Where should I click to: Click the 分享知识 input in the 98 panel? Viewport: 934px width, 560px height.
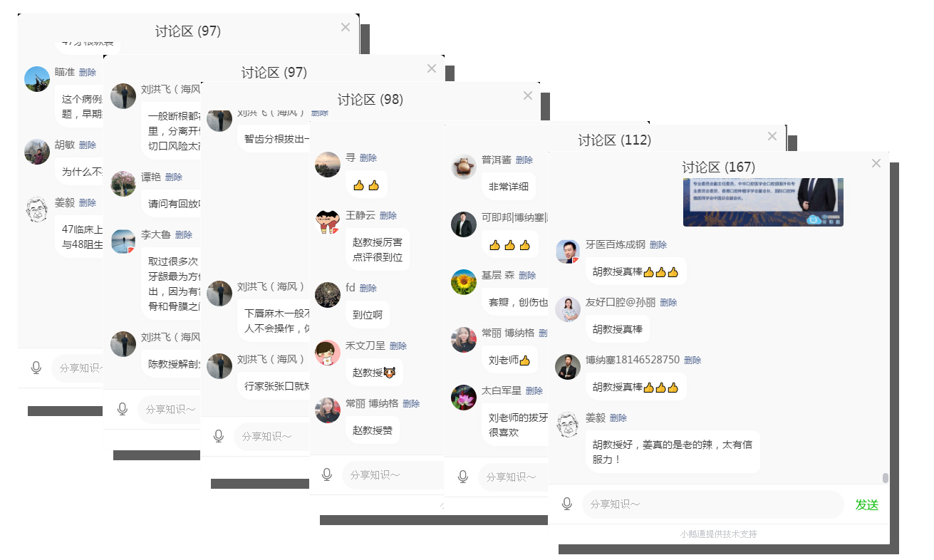[393, 475]
